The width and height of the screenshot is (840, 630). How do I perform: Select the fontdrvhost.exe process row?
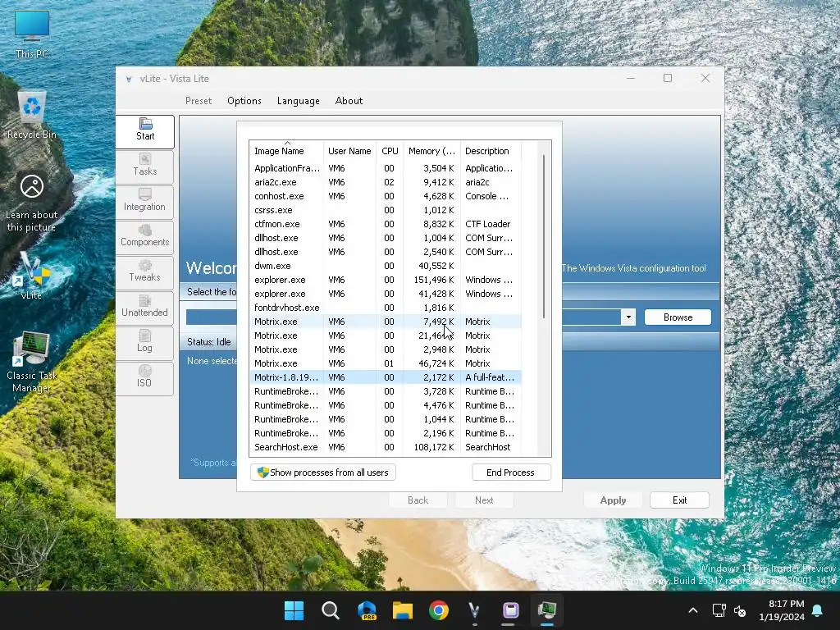point(386,308)
